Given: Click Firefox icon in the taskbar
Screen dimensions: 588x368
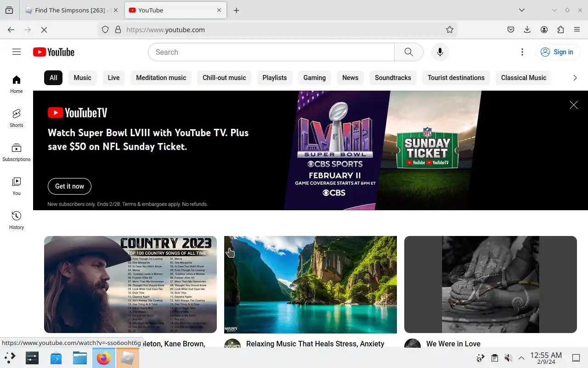Looking at the screenshot, I should 104,357.
